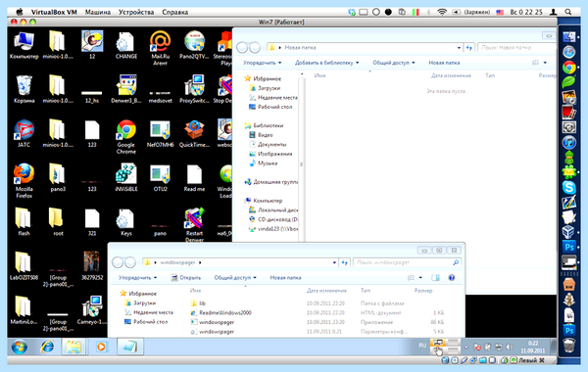Select Рабочий стол in Новая папка sidebar
This screenshot has width=588, height=372.
click(x=270, y=107)
